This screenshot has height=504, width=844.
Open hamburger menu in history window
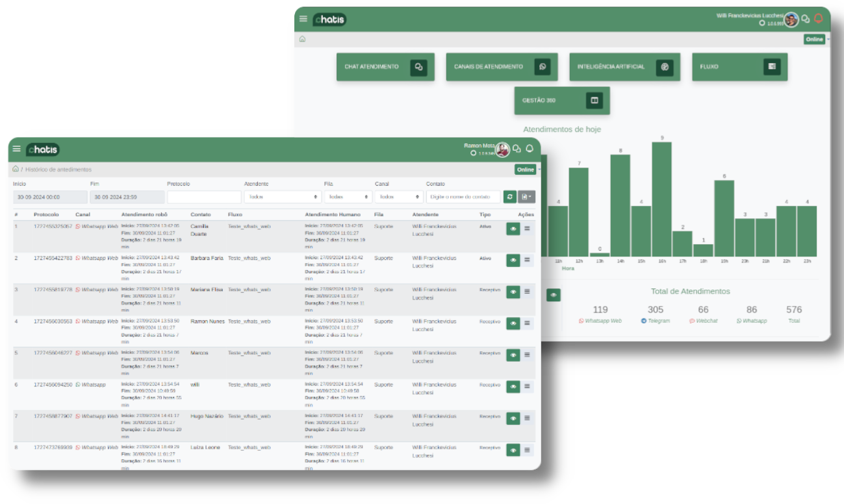17,149
